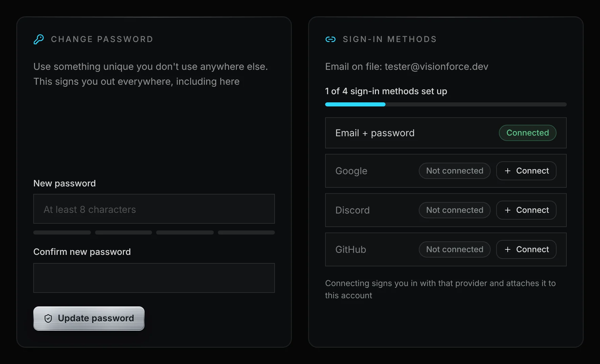Click the 'CHANGE PASSWORD' heading

(102, 39)
